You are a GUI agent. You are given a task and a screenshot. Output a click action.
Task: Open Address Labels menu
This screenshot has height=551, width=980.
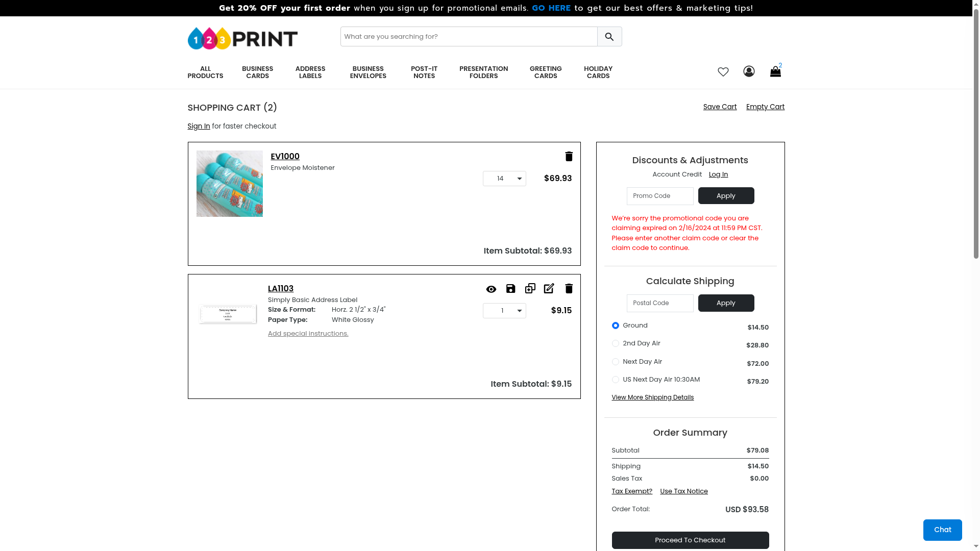[x=310, y=72]
